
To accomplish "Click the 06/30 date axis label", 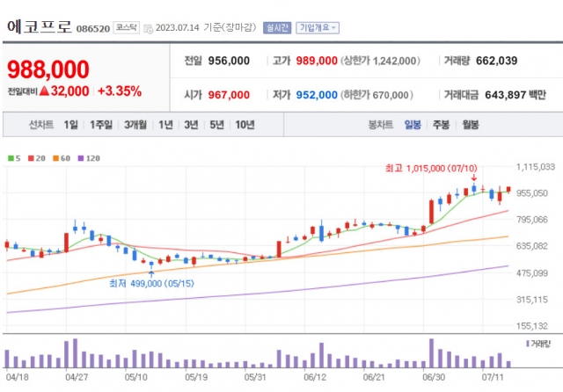I will coord(434,377).
